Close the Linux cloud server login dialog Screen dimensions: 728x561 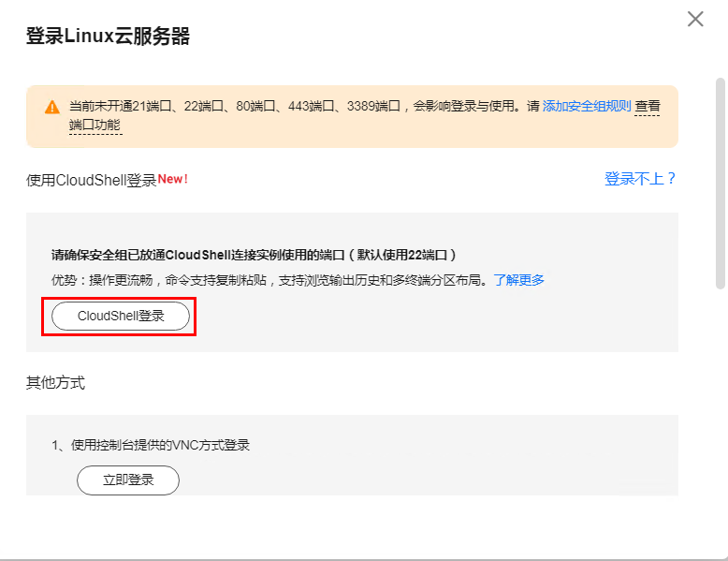(x=695, y=19)
